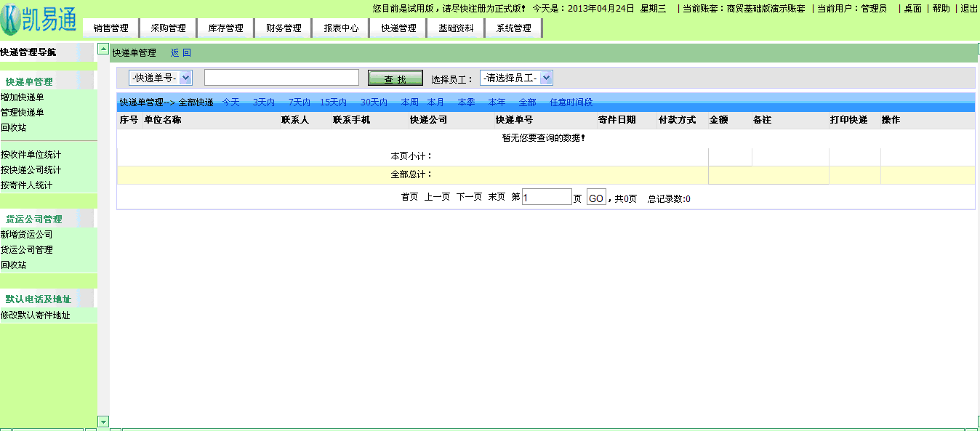This screenshot has height=431, width=980.
Task: Open the 基础资料 menu tab
Action: [456, 28]
